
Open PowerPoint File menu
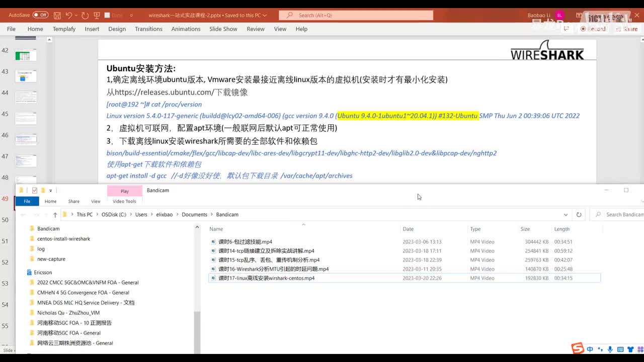(x=11, y=29)
